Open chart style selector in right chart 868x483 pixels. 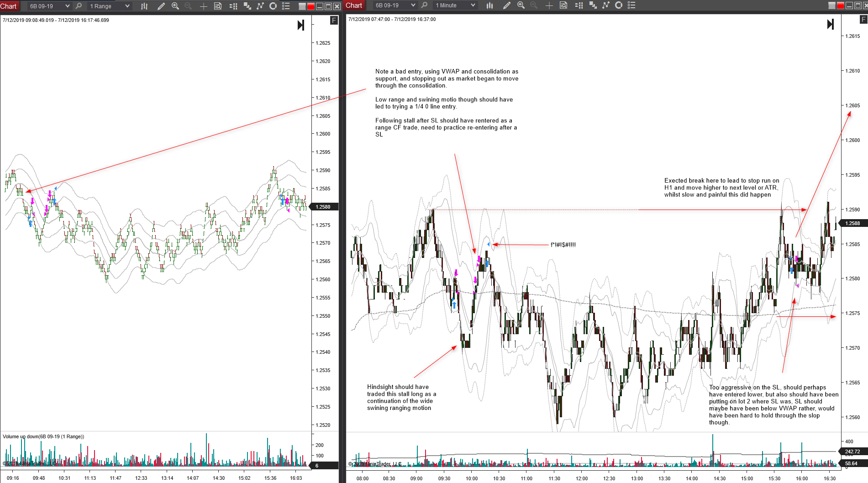coord(490,5)
